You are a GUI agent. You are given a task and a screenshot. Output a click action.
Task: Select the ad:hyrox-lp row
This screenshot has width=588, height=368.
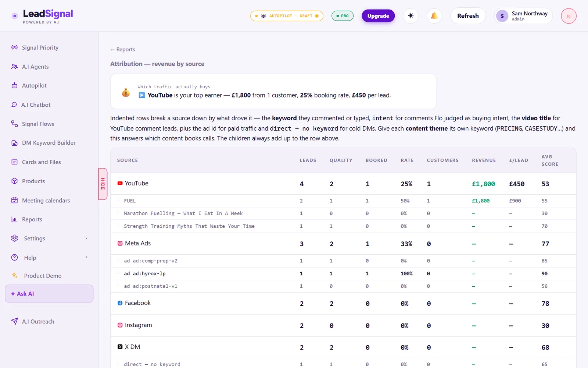coord(343,273)
